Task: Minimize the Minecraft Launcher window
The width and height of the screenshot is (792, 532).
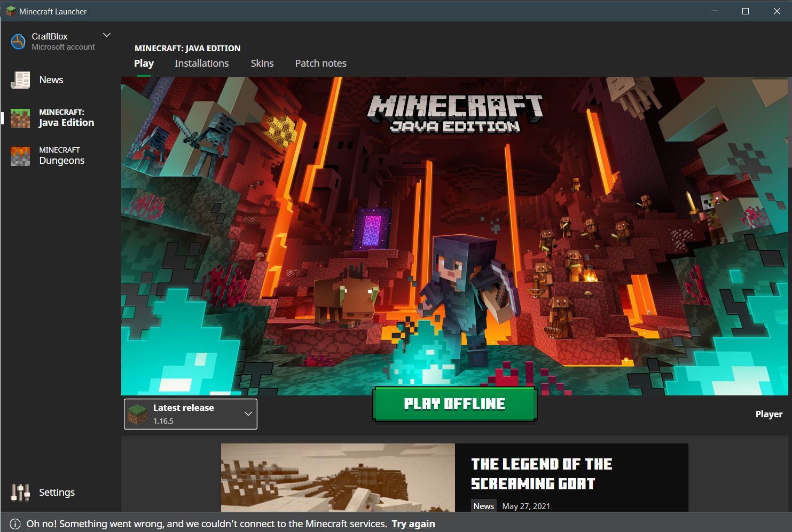Action: point(715,11)
